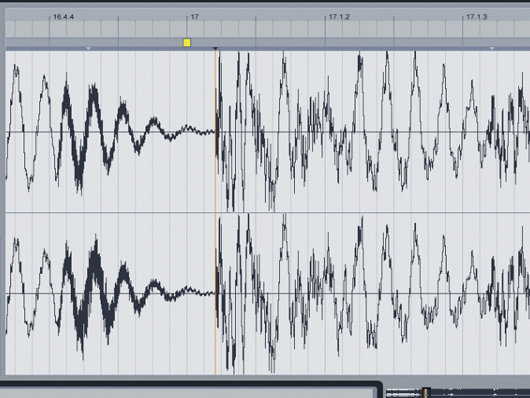
Task: Click the gray panel below the sample editor
Action: [x=188, y=393]
